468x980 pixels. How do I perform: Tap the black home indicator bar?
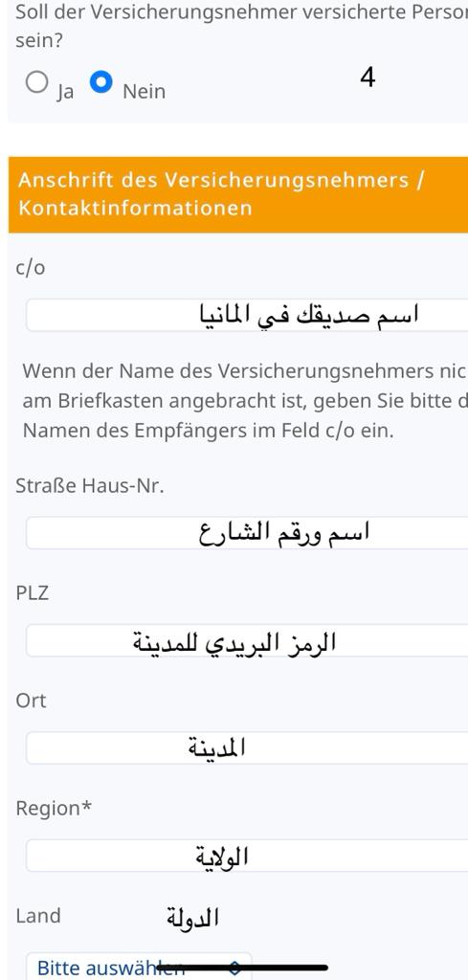(242, 968)
